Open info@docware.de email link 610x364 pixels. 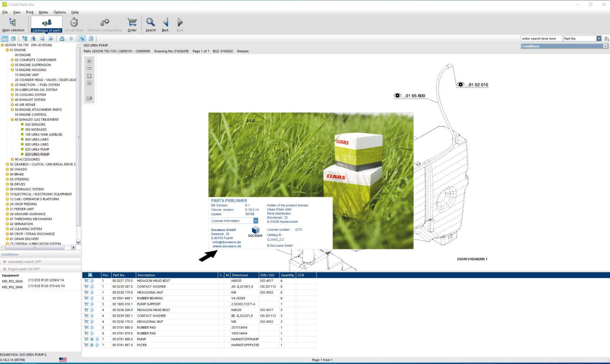click(x=227, y=242)
